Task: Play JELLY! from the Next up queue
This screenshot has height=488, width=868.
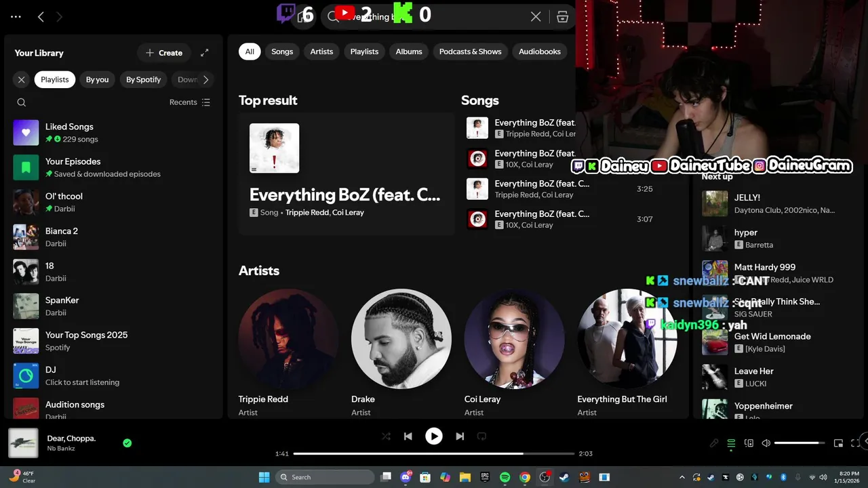Action: 778,203
